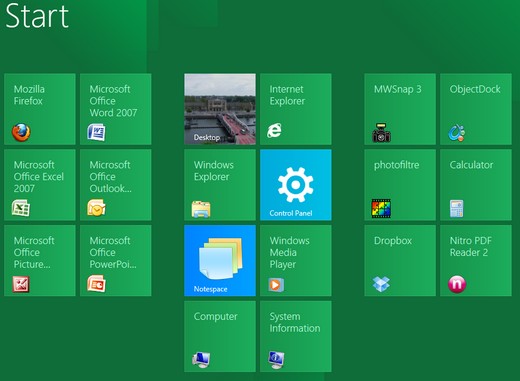This screenshot has width=520, height=381.
Task: Start Microsoft Office Excel 2007 via its icon
Action: [21, 208]
